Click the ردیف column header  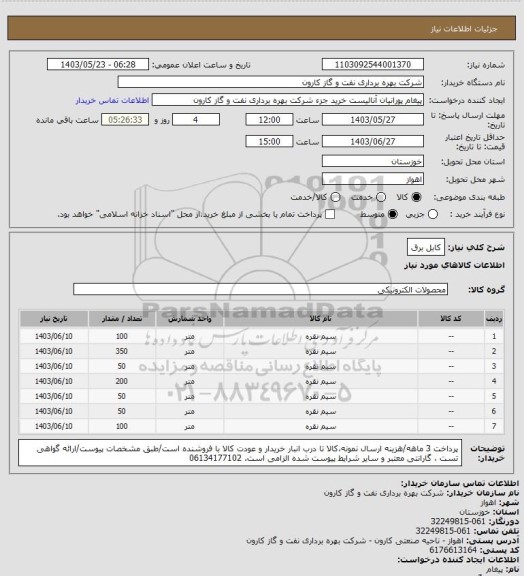click(494, 318)
